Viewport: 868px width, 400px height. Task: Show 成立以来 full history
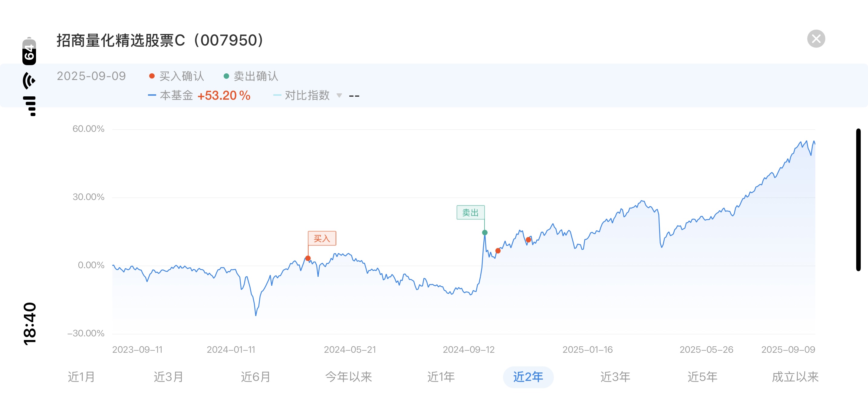coord(795,377)
